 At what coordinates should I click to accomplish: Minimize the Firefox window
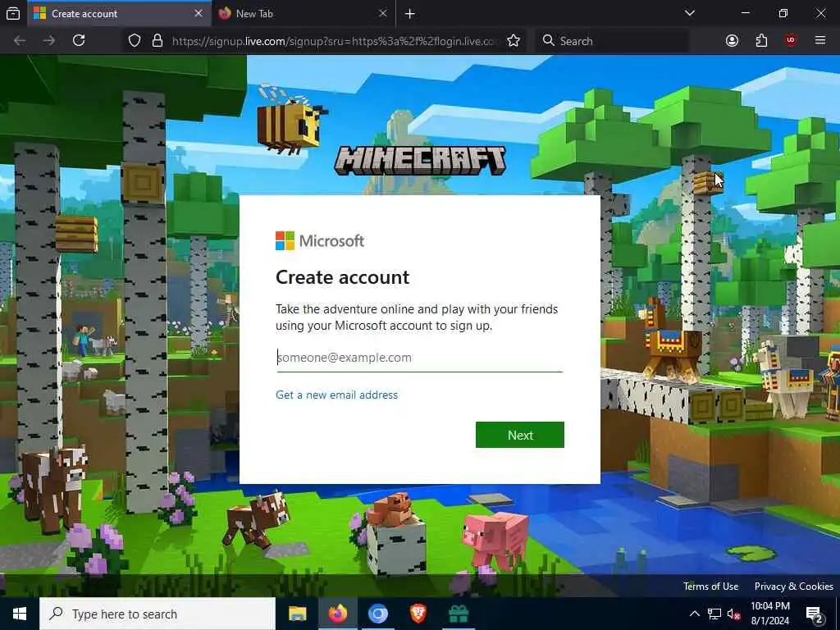click(x=745, y=13)
